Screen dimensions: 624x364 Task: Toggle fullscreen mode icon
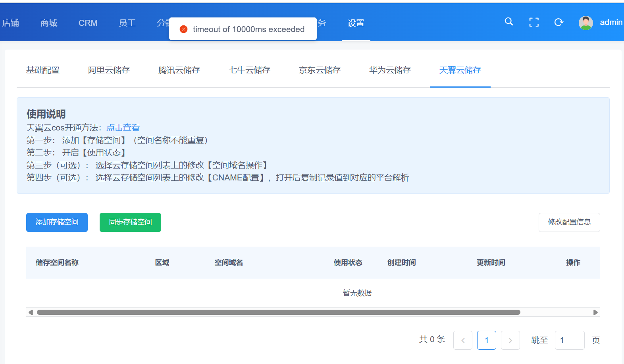tap(534, 22)
